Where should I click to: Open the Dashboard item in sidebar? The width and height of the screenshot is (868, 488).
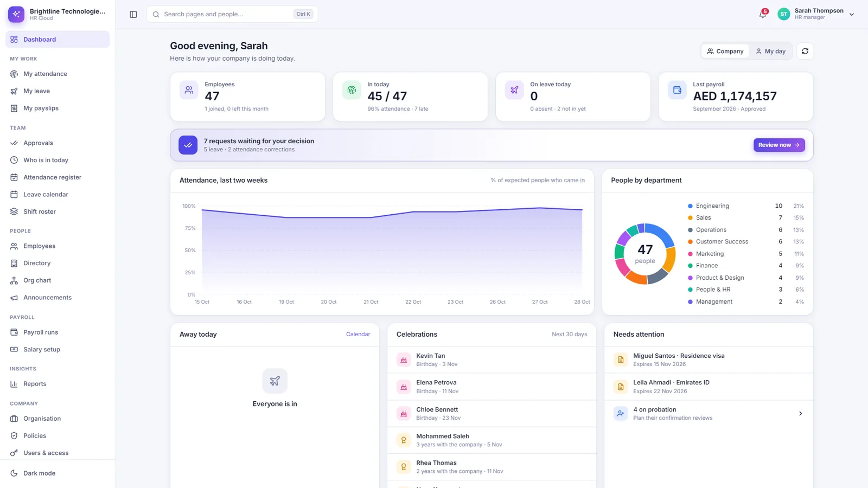[58, 40]
